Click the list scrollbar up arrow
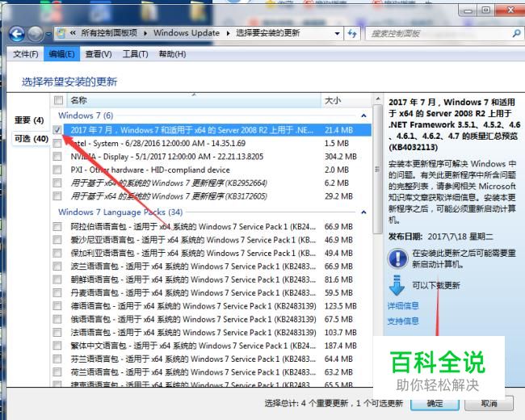525x420 pixels. pyautogui.click(x=378, y=99)
